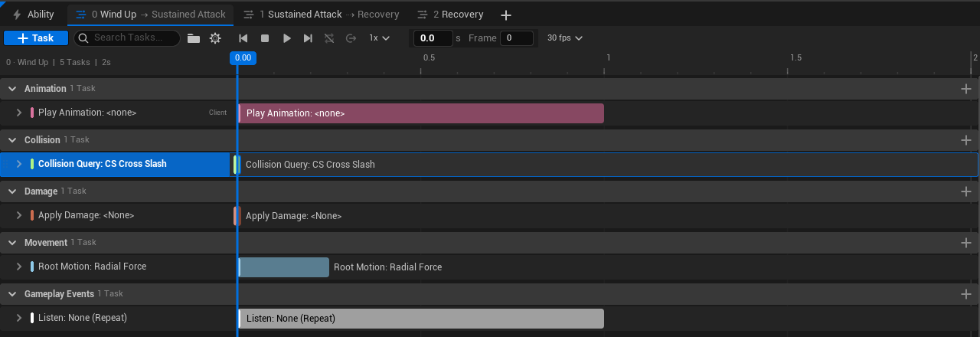The width and height of the screenshot is (980, 337).
Task: Collapse the Gameplay Events group
Action: [12, 294]
